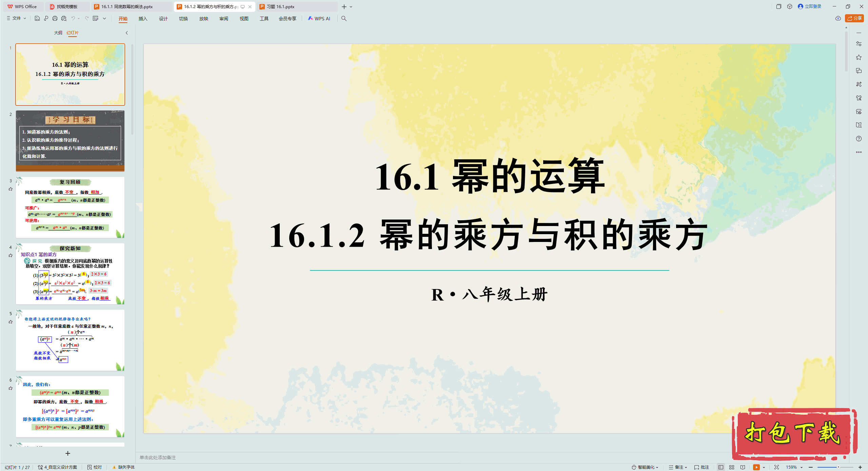Click the cloud sync icon
This screenshot has height=471, width=868.
tap(838, 18)
